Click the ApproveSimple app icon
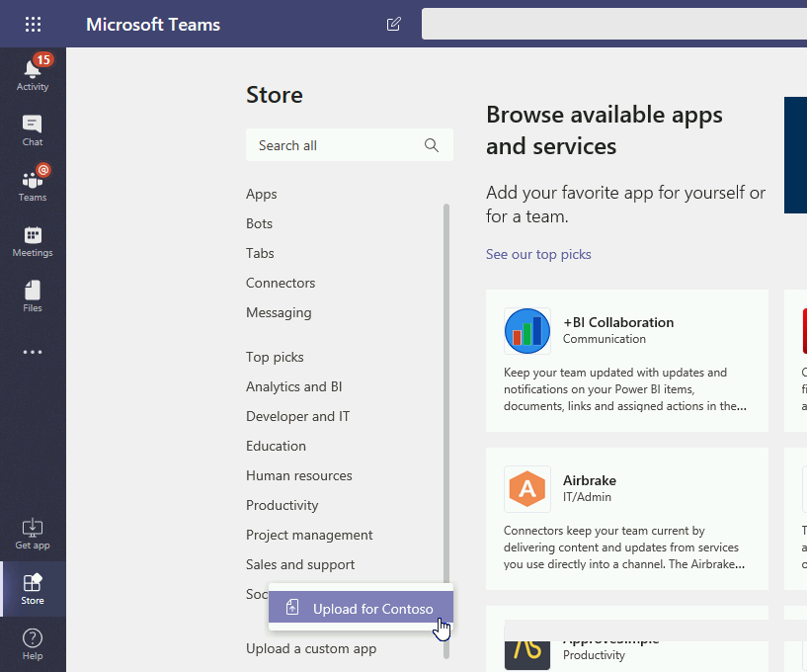The image size is (807, 672). (x=527, y=654)
